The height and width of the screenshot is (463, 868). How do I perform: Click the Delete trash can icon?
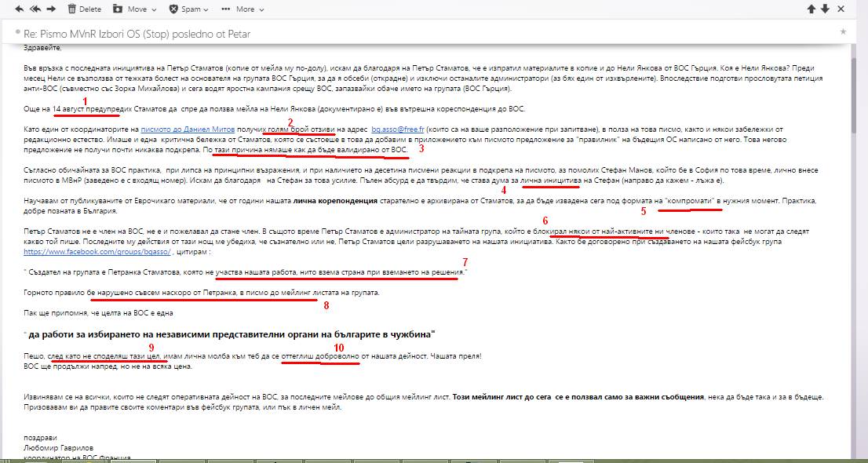72,9
